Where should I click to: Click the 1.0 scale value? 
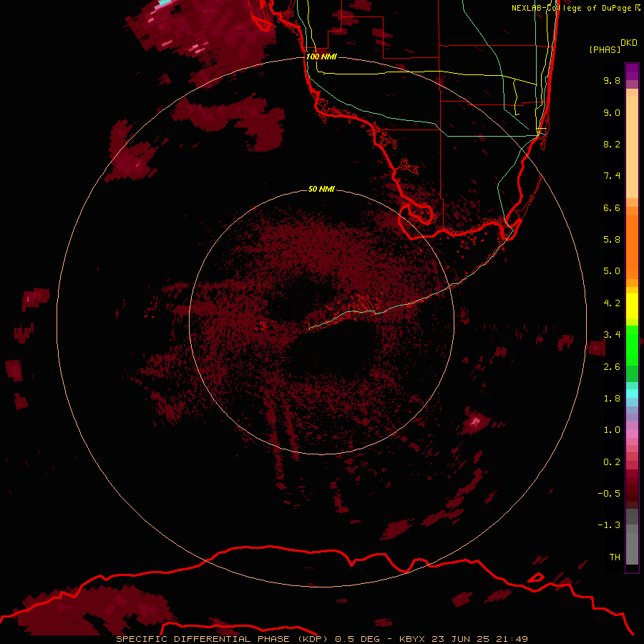click(x=612, y=430)
